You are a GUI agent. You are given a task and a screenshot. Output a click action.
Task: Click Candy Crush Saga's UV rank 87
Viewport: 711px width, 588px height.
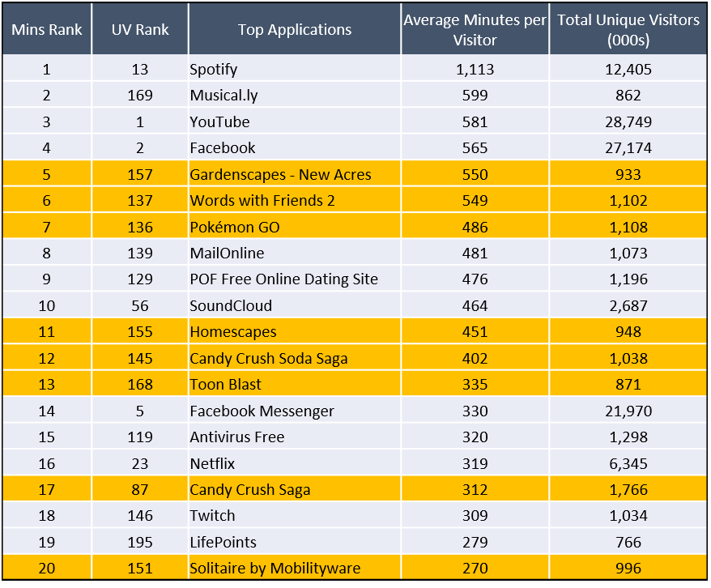pos(139,490)
